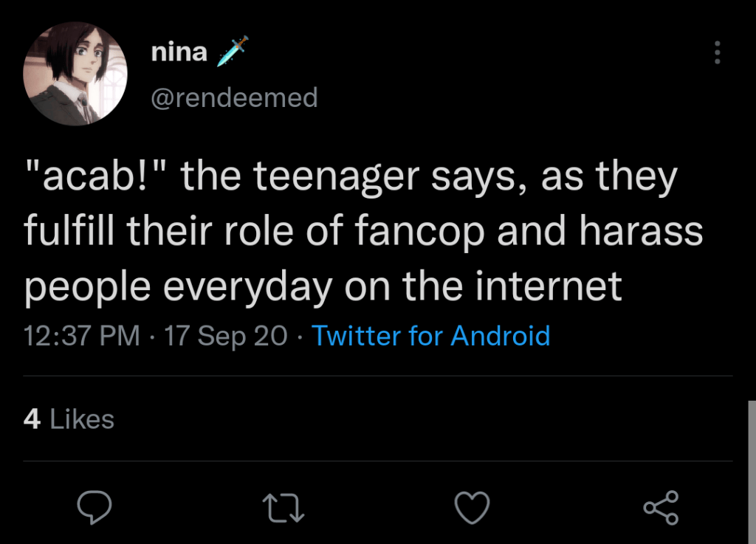Share the tweet using the share icon
The width and height of the screenshot is (756, 544).
(660, 508)
